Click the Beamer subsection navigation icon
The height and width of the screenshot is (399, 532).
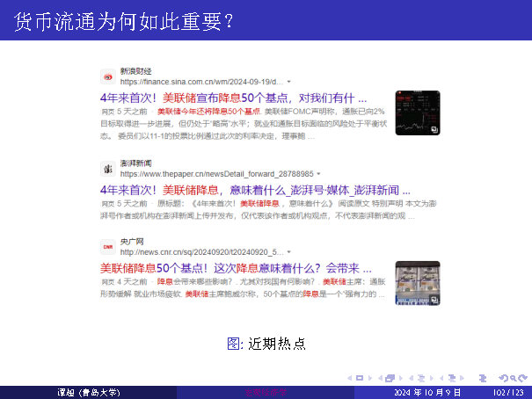pyautogui.click(x=419, y=377)
